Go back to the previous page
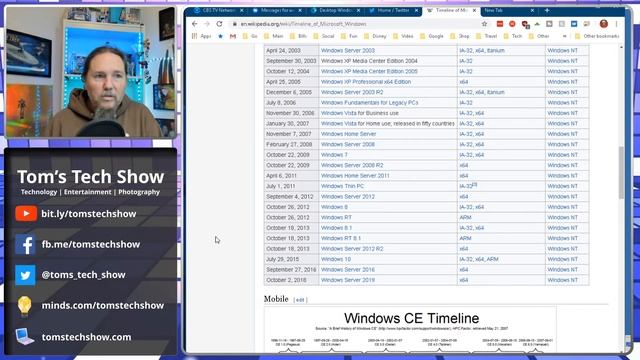This screenshot has width=640, height=360. pyautogui.click(x=194, y=24)
